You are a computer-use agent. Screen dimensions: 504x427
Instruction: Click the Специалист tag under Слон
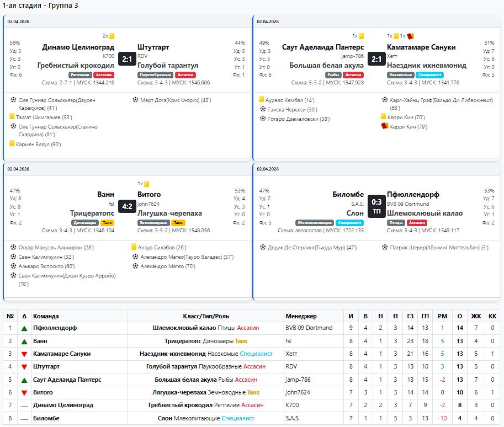coord(350,222)
